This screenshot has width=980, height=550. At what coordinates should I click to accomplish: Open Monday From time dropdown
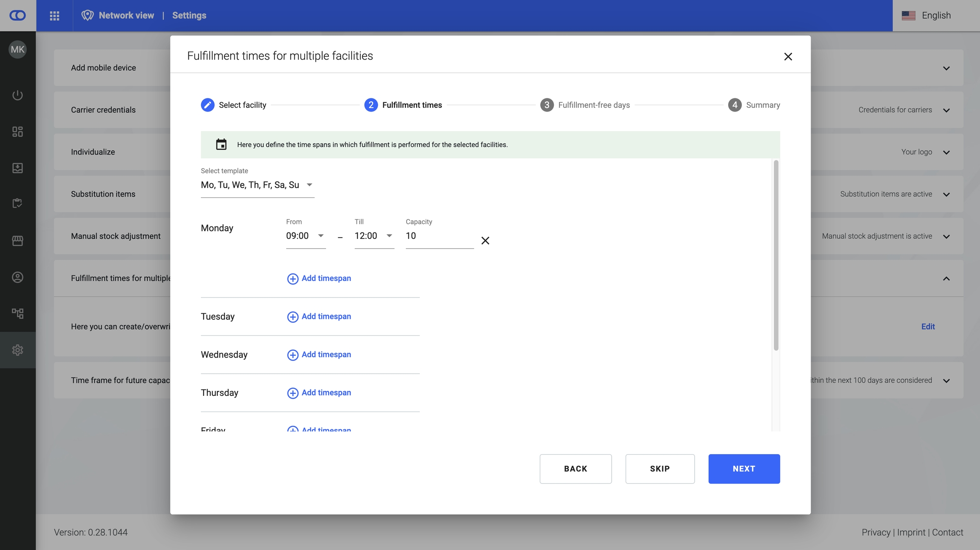click(x=305, y=236)
